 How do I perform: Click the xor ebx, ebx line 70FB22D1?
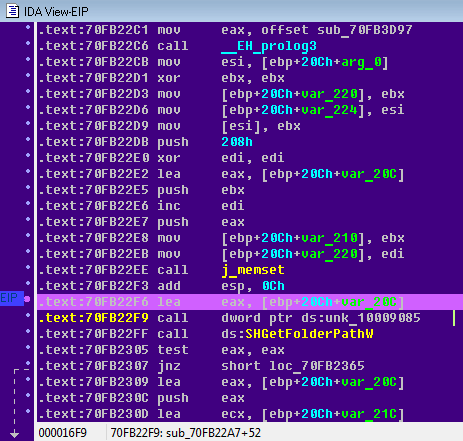pos(250,78)
